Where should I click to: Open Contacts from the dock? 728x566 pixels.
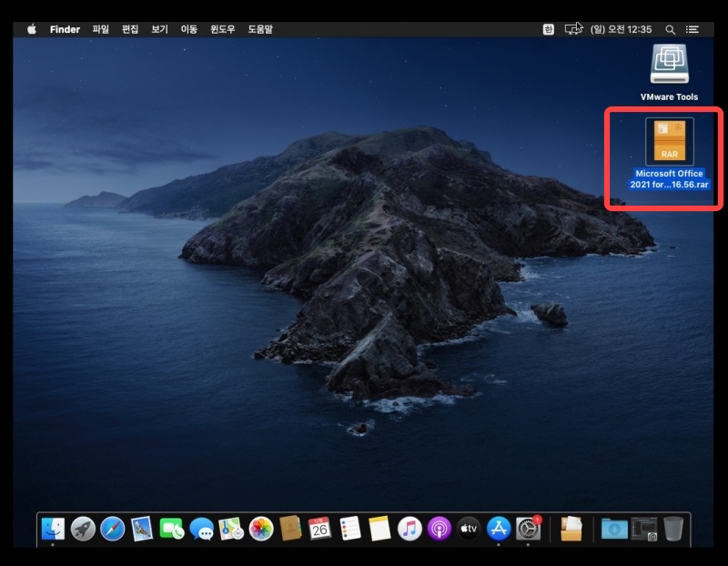point(290,529)
